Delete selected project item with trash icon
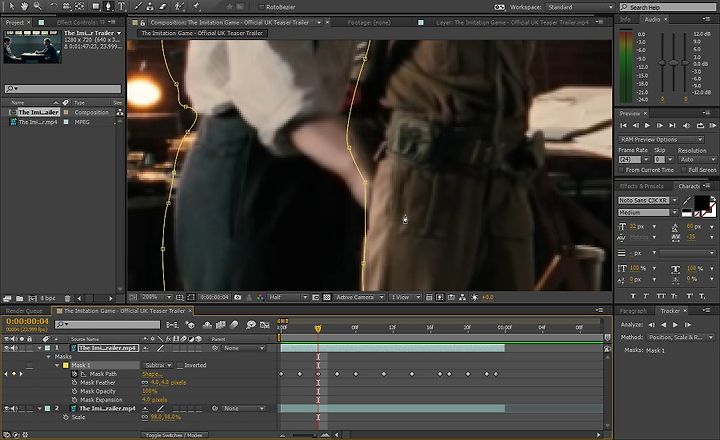 click(68, 298)
